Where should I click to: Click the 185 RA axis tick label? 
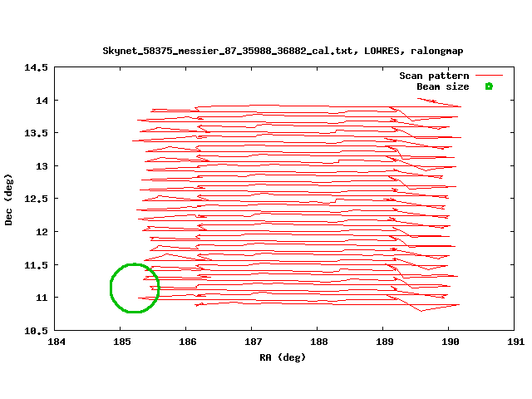click(122, 342)
